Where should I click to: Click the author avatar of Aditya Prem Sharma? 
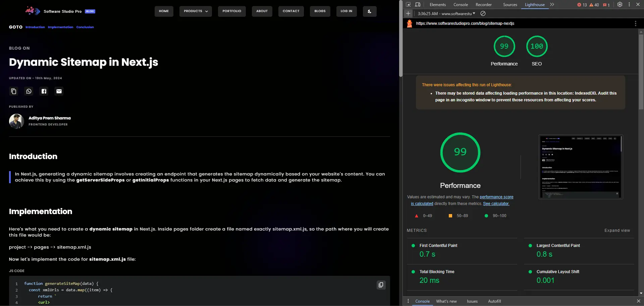tap(16, 121)
